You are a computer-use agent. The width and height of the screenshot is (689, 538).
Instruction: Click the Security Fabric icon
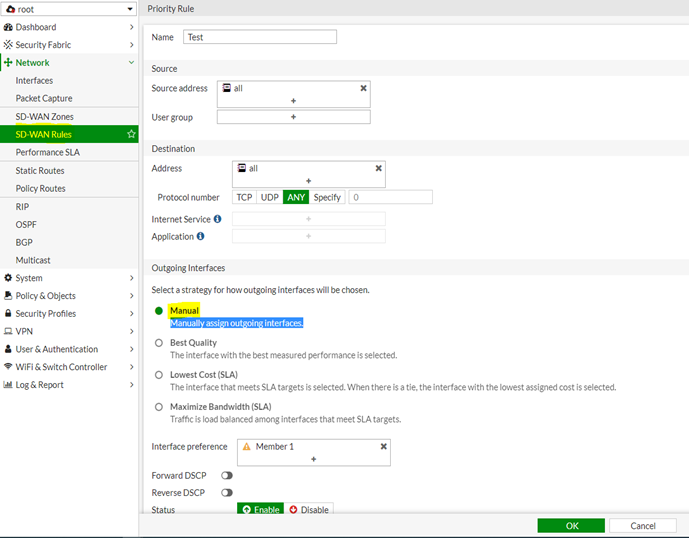click(8, 45)
